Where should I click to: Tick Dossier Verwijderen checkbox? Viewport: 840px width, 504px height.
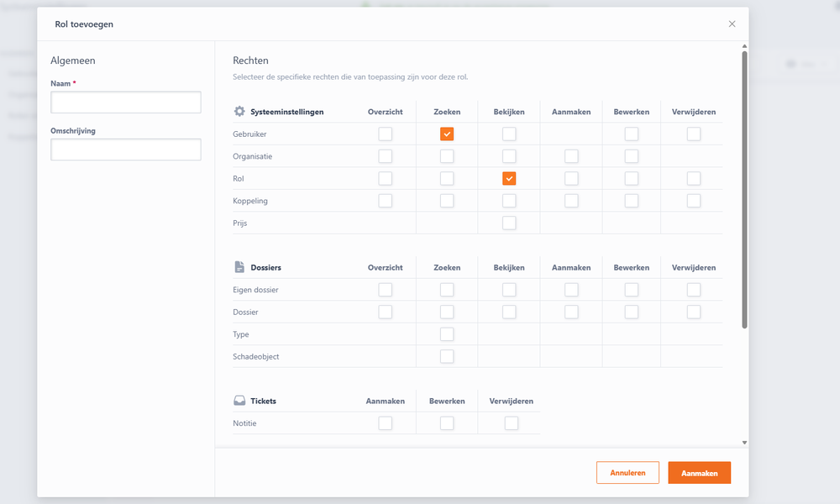(694, 312)
